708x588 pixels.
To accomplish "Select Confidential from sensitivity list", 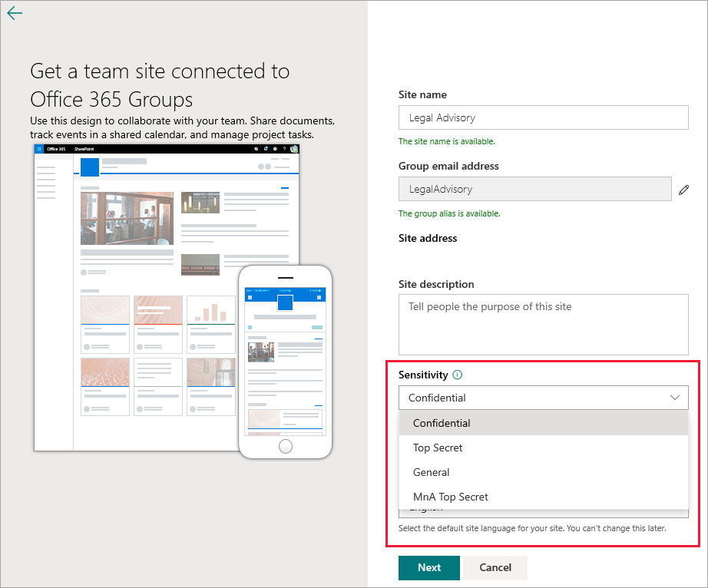I will (x=543, y=423).
